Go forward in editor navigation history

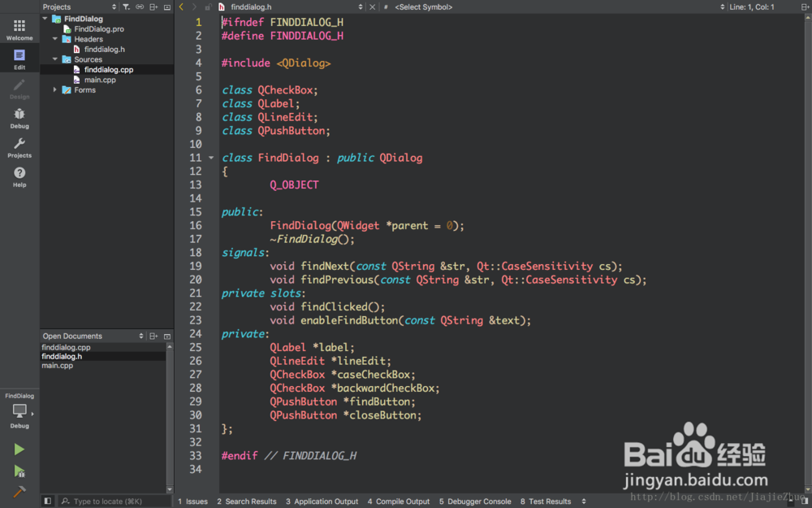point(194,7)
